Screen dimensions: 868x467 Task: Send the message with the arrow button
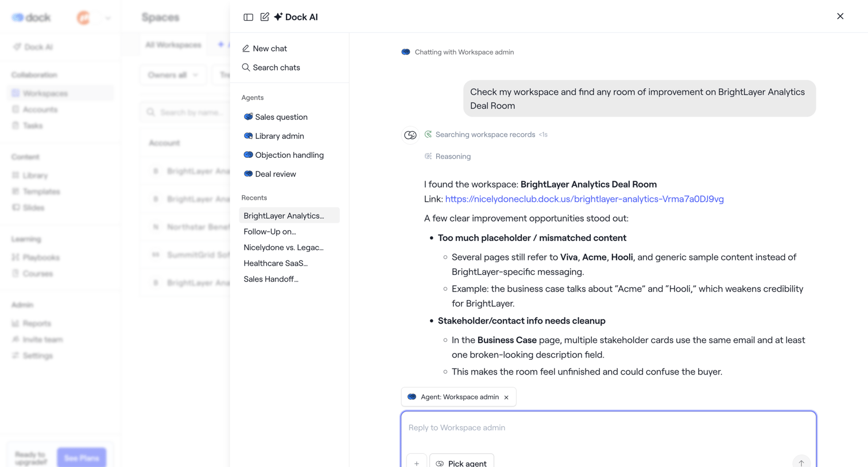click(801, 462)
